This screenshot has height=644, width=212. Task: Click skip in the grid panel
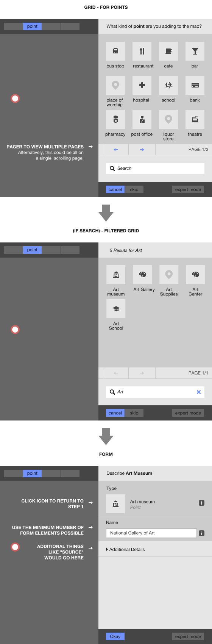pos(134,189)
